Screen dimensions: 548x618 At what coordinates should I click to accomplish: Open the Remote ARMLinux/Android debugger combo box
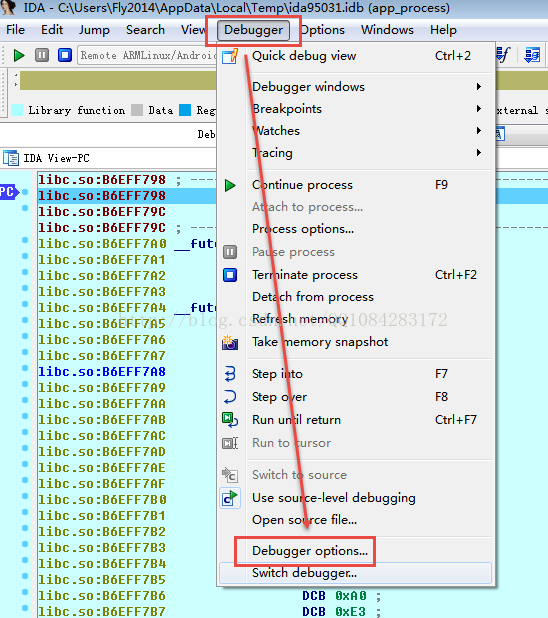point(147,55)
